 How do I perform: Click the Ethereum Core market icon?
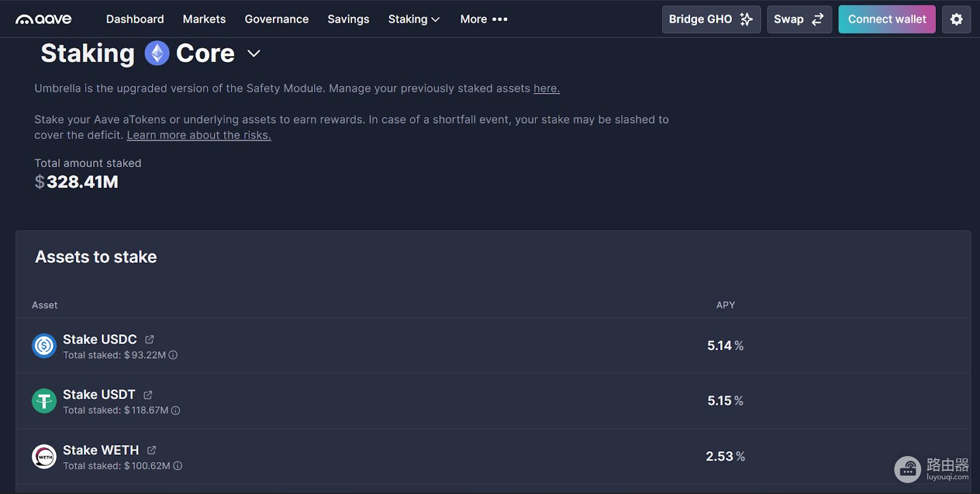click(x=157, y=53)
